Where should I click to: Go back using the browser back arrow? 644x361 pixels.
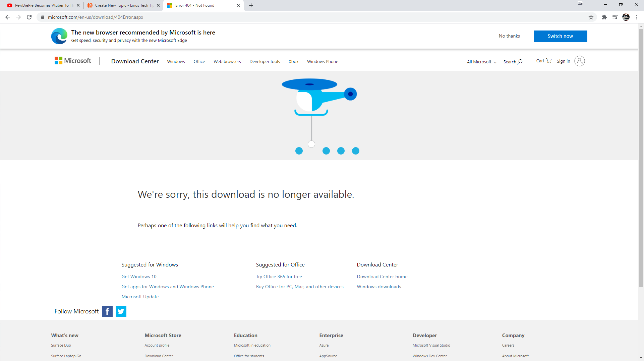(x=8, y=17)
